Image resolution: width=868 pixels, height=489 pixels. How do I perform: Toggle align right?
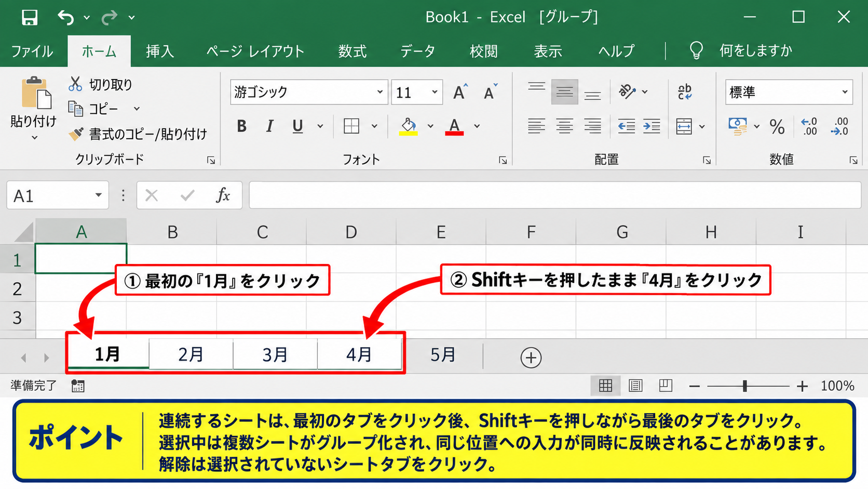coord(592,126)
